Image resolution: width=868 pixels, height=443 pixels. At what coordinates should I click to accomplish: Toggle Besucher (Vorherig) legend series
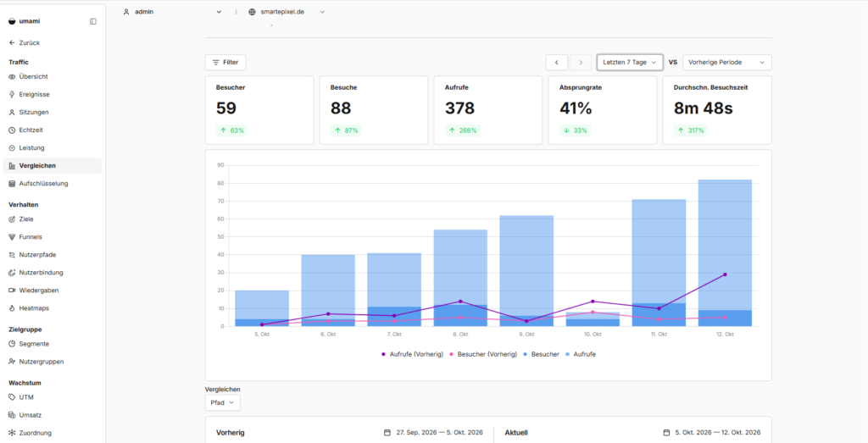[x=484, y=354]
